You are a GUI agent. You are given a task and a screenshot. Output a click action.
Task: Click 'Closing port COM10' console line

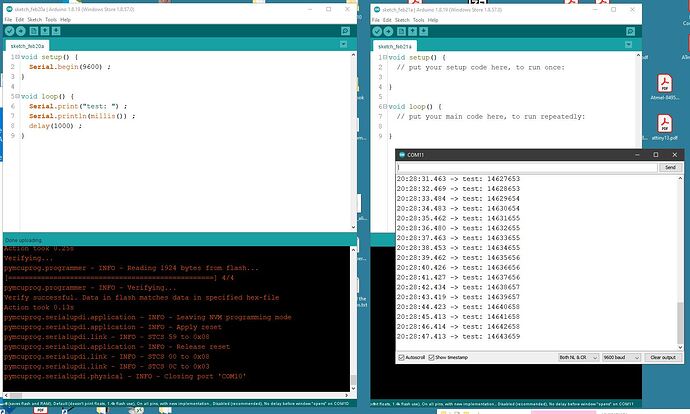(x=125, y=376)
